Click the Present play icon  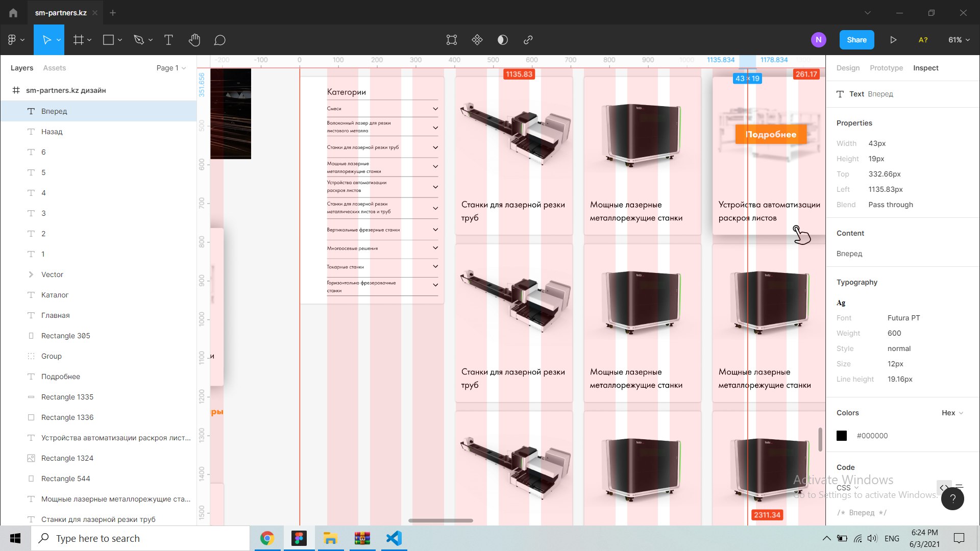coord(893,40)
